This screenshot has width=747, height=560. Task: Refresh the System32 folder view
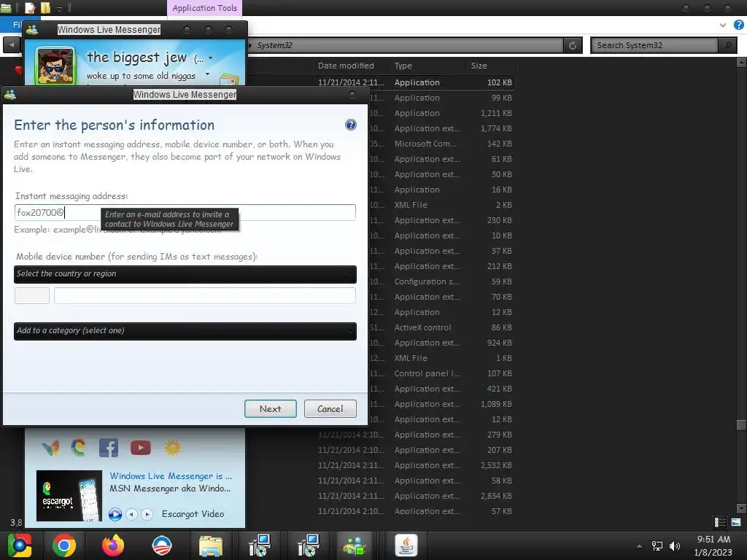573,45
